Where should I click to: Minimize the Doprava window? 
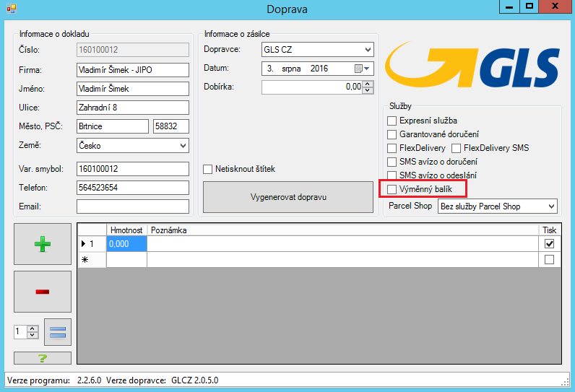click(x=509, y=6)
